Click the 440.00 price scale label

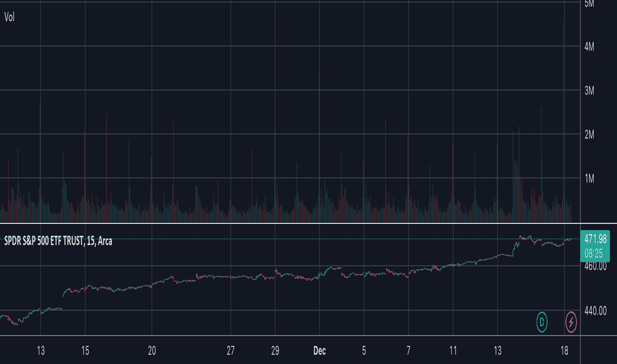pyautogui.click(x=595, y=311)
